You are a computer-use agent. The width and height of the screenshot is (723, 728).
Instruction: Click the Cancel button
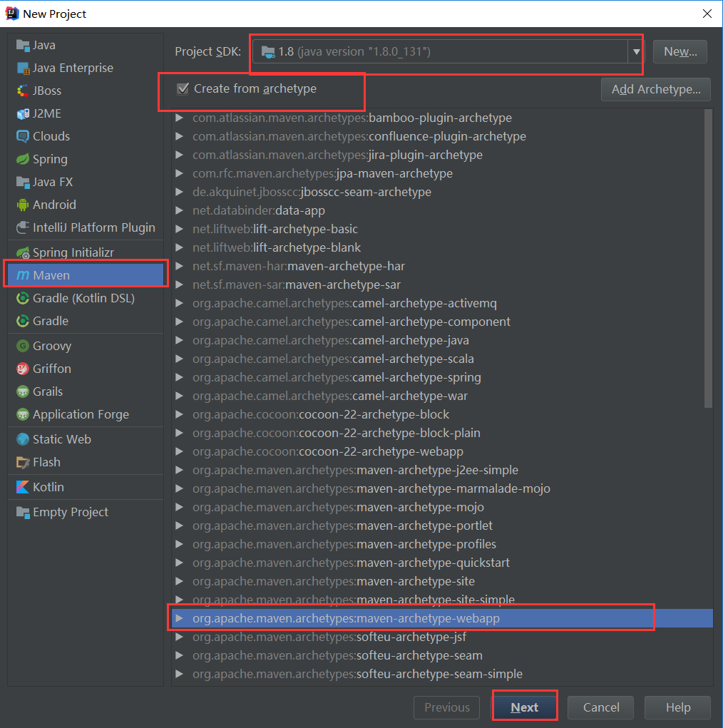tap(601, 707)
